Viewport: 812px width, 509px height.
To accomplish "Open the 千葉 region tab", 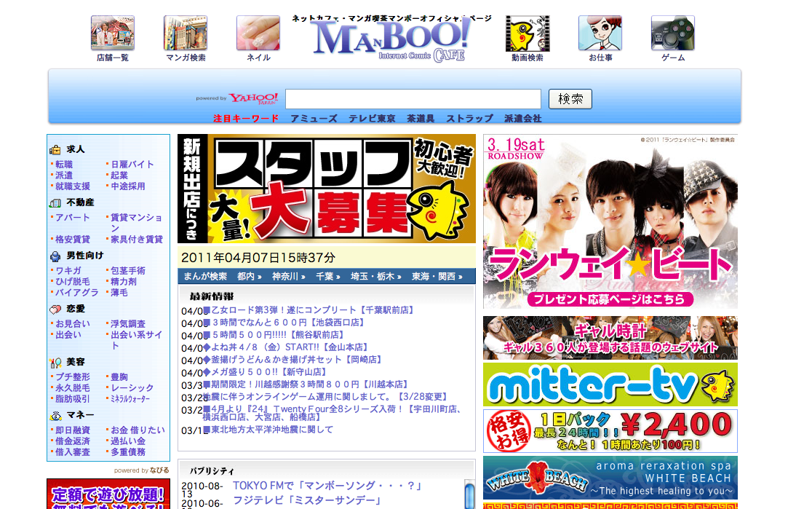I will click(x=328, y=276).
